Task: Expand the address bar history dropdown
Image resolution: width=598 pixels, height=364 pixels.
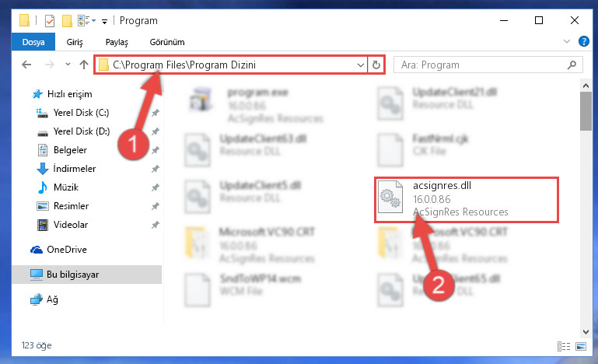Action: [360, 65]
